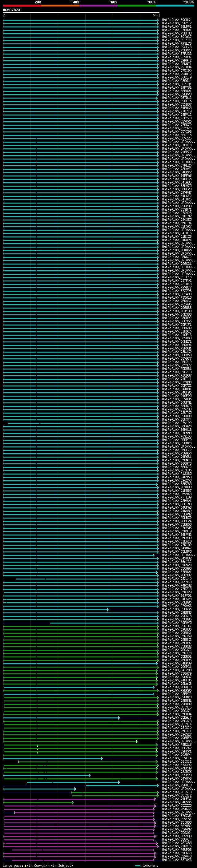Open hit UniRef100_C5WNT1
The image size is (197, 868).
click(x=176, y=64)
